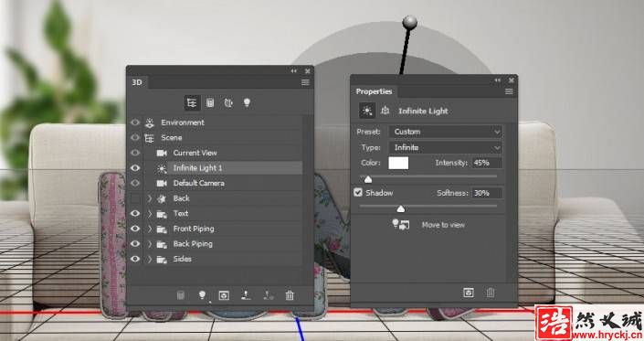
Task: Open the light Type dropdown
Action: (x=446, y=147)
